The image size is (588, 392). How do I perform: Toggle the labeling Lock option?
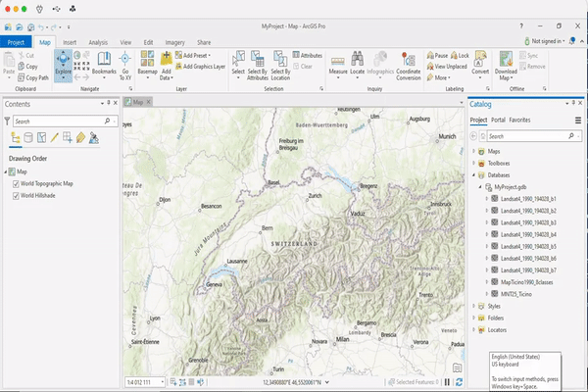pyautogui.click(x=459, y=56)
